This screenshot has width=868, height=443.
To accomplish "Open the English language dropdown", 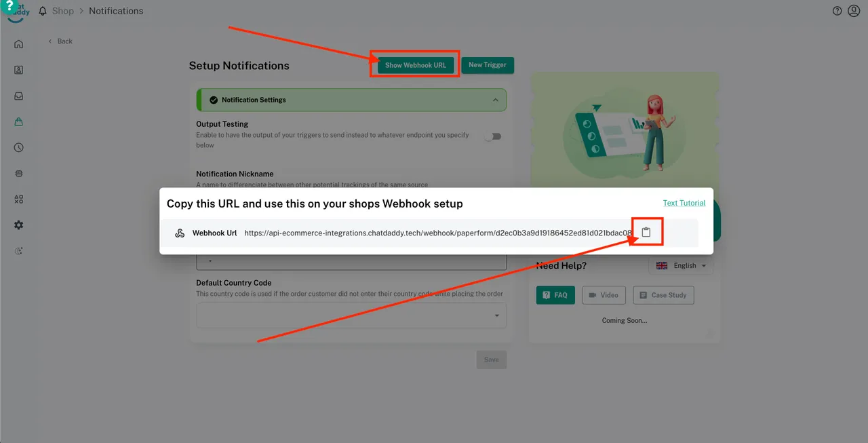I will [x=681, y=265].
